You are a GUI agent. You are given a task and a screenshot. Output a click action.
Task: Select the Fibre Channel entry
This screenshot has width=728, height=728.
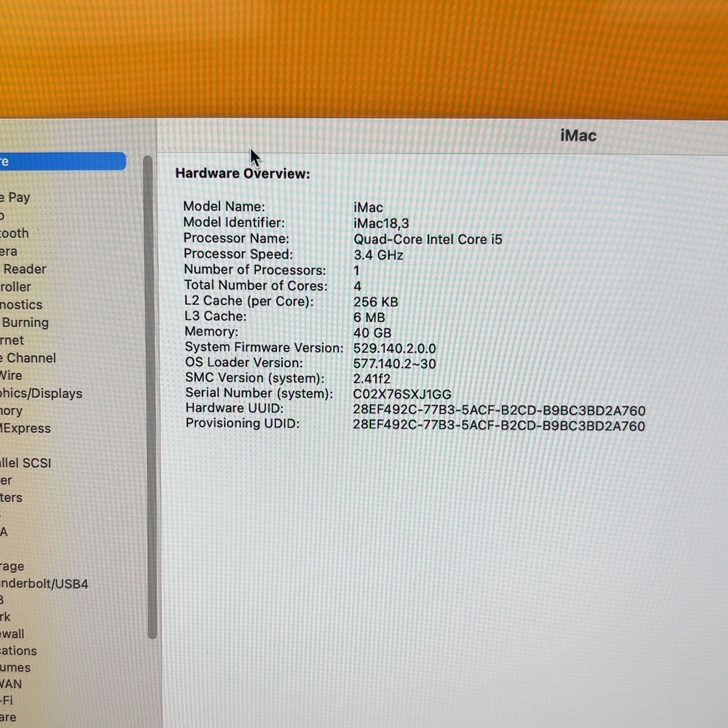pos(28,358)
